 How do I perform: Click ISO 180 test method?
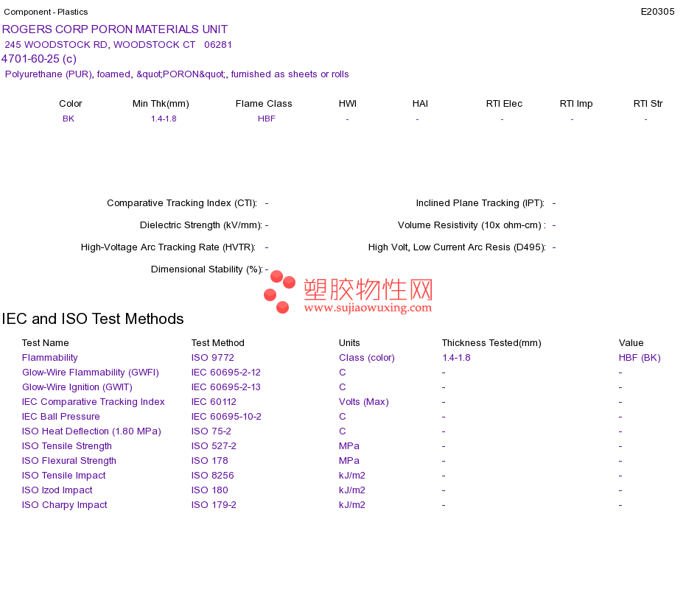tap(209, 490)
